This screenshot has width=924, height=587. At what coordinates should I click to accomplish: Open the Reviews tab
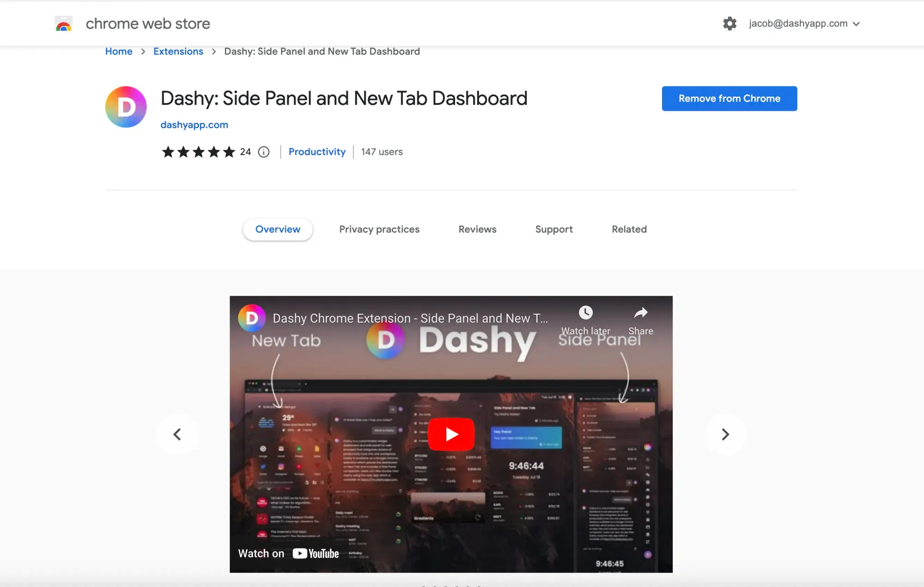point(477,229)
